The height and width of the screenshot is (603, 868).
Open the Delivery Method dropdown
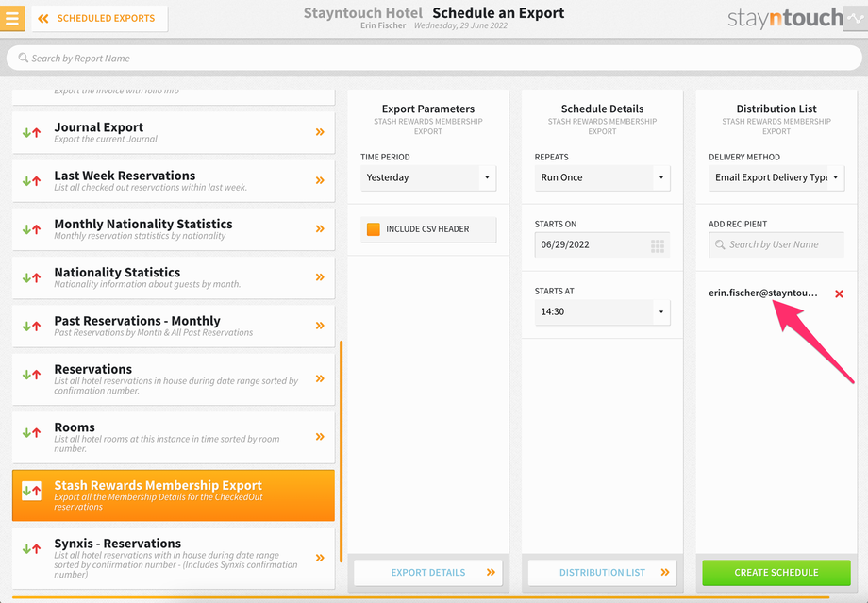(776, 177)
